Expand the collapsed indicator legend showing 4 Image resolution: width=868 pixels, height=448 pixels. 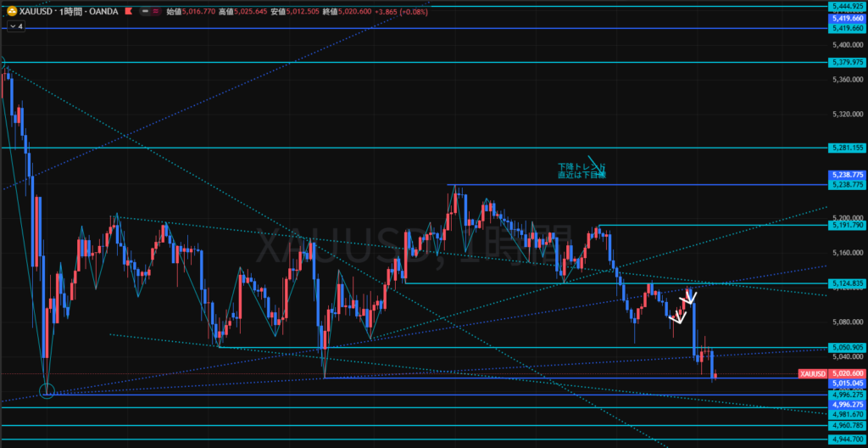16,26
